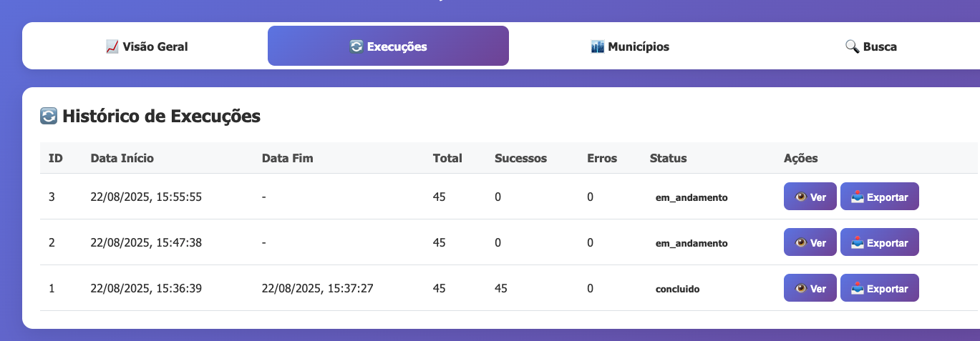Open the Visão Geral tab
This screenshot has height=341, width=980.
(147, 46)
